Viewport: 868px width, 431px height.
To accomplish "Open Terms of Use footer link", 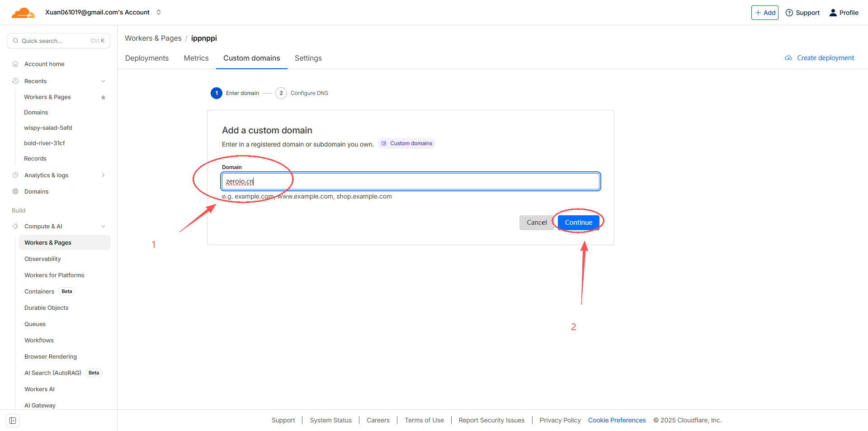I will [x=424, y=420].
